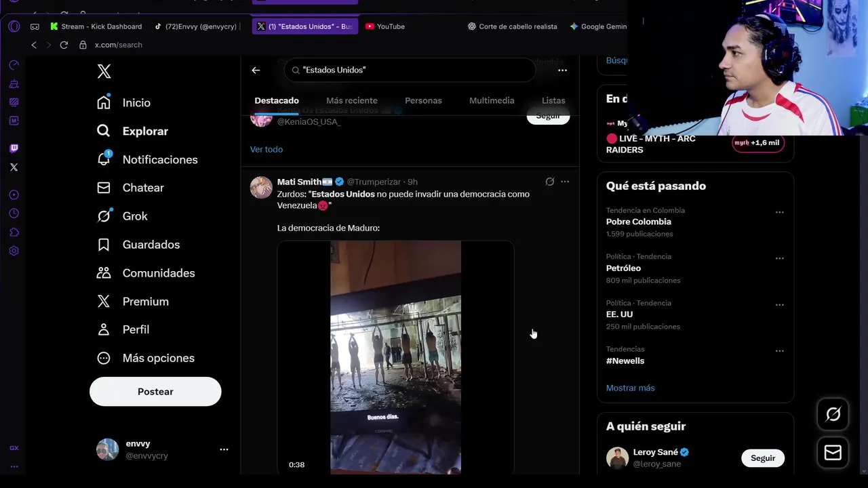Open Grok from the left navigation

pos(122,216)
